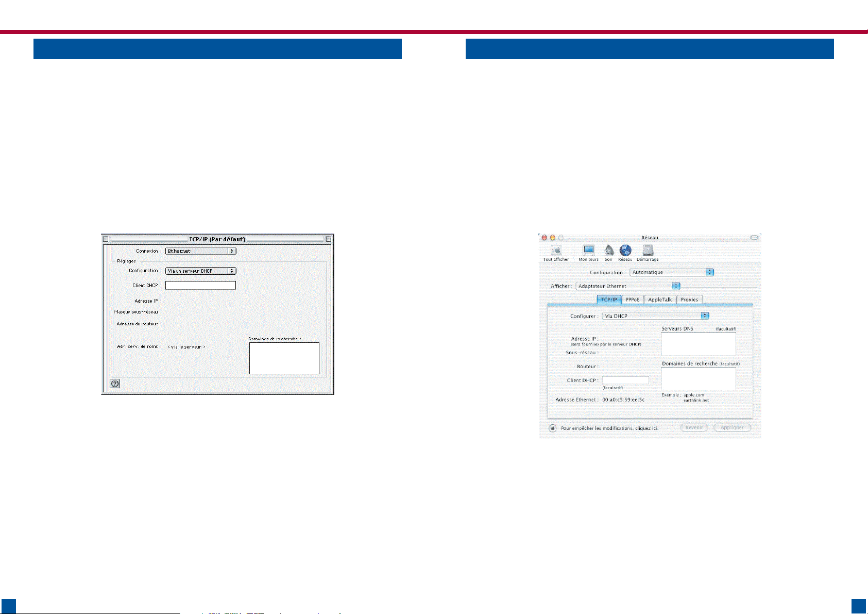Expand the Afficher dropdown showing Adaptateur Ethernet
This screenshot has width=868, height=614.
pyautogui.click(x=627, y=286)
